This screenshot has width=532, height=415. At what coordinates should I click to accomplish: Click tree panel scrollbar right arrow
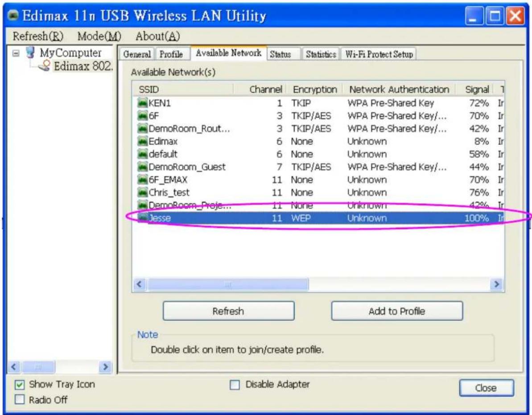pyautogui.click(x=106, y=366)
